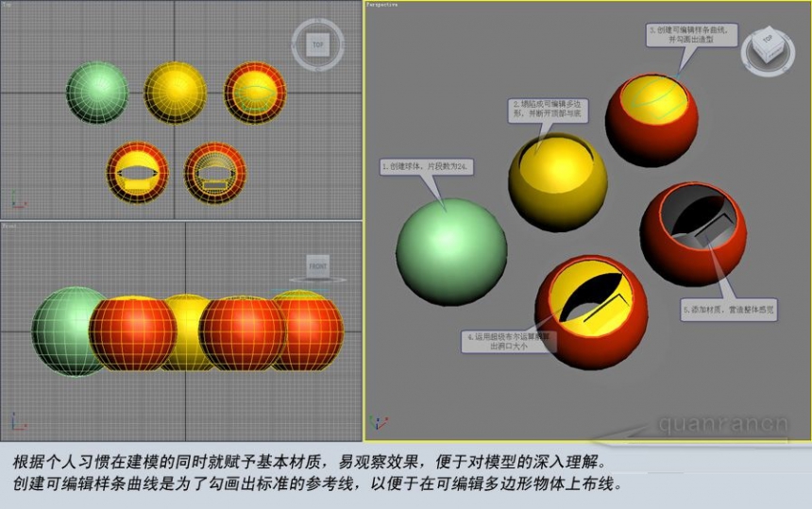The height and width of the screenshot is (509, 812).
Task: Click the FRONT face of Front viewport ViewCube
Action: [x=317, y=266]
